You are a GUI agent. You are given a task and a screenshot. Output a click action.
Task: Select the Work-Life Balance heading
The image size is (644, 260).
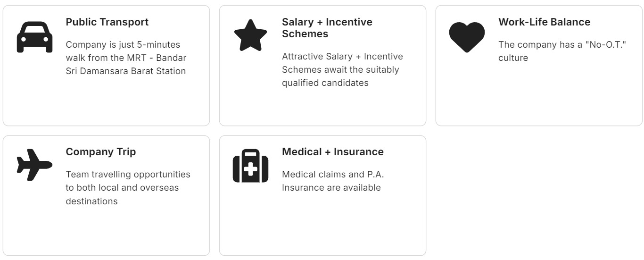point(544,22)
